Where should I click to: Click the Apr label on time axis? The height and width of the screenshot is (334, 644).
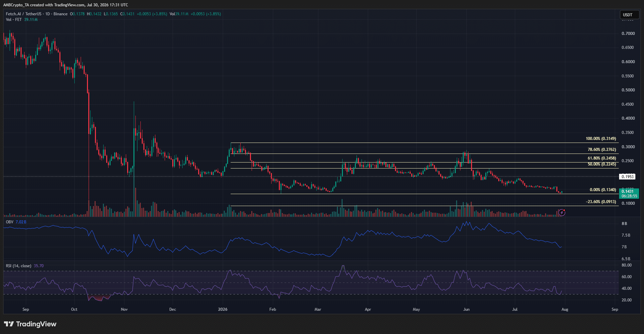pyautogui.click(x=368, y=309)
